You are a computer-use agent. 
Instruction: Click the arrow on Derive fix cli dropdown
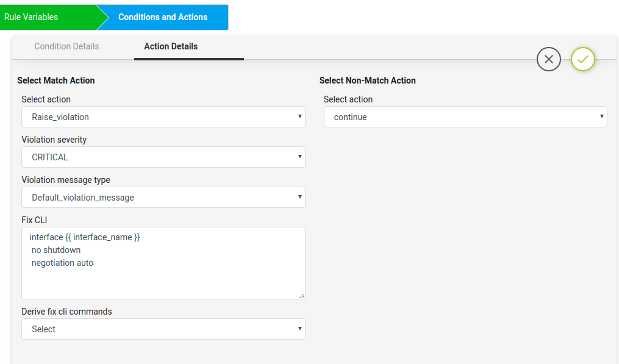coord(299,329)
